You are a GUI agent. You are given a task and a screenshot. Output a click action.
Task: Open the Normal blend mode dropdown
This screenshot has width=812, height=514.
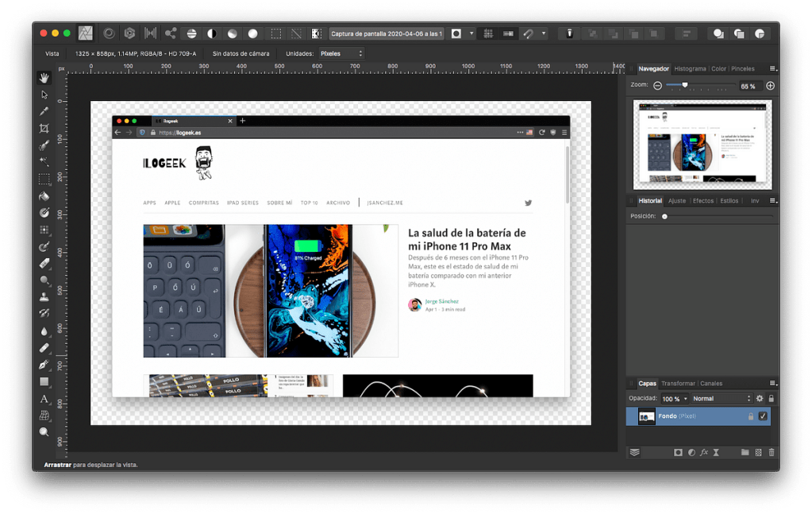722,399
